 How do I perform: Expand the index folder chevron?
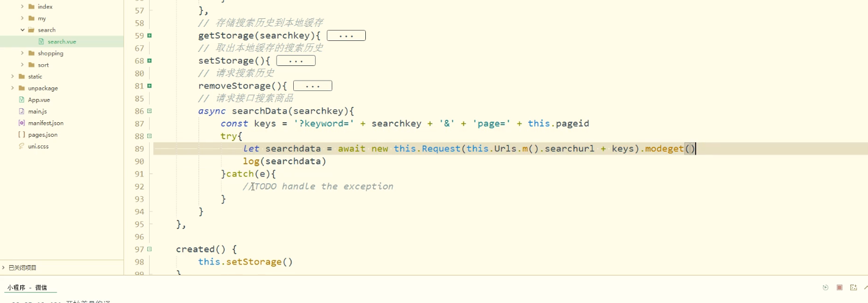[x=23, y=7]
